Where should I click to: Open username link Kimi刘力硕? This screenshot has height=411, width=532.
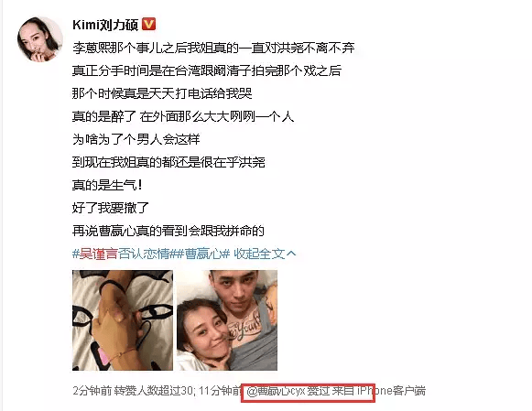(105, 25)
